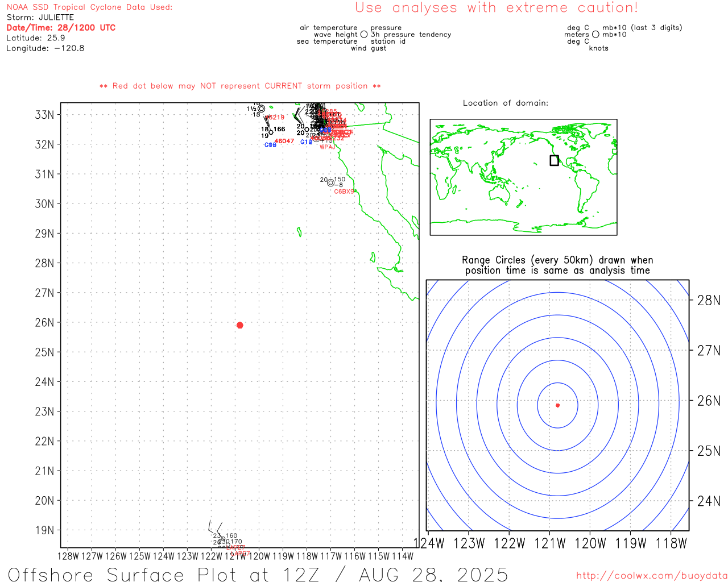Click the 24N label beside range circles
This screenshot has height=582, width=728.
pos(709,501)
